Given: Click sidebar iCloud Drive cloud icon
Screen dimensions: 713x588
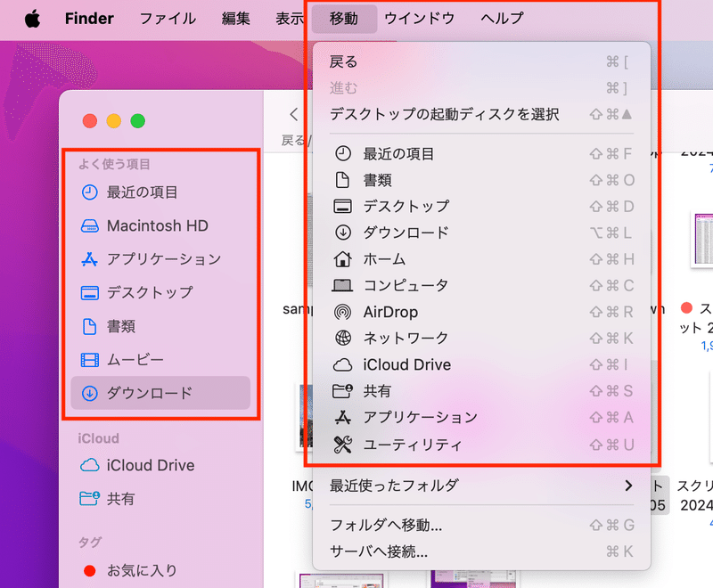Looking at the screenshot, I should coord(90,465).
